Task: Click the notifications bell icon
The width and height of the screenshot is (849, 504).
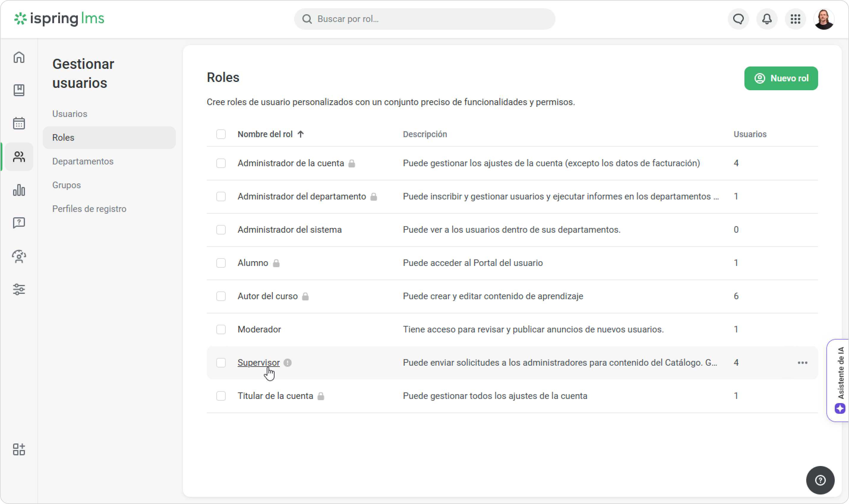Action: 767,19
